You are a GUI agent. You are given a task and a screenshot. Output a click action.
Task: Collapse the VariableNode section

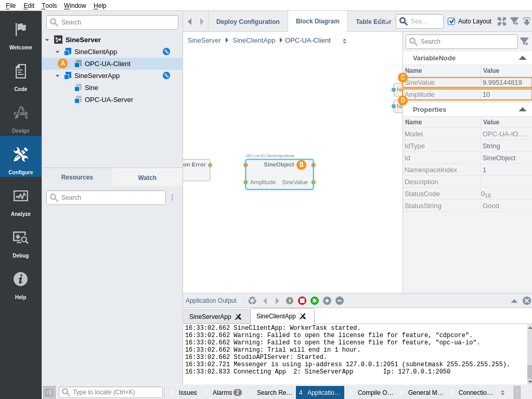pyautogui.click(x=523, y=58)
